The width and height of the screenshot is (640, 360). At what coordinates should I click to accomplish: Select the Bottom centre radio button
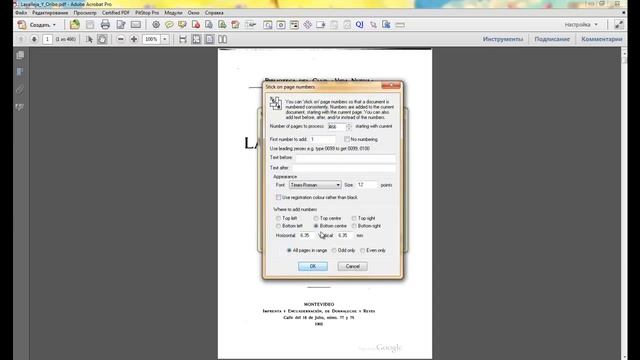click(x=316, y=226)
